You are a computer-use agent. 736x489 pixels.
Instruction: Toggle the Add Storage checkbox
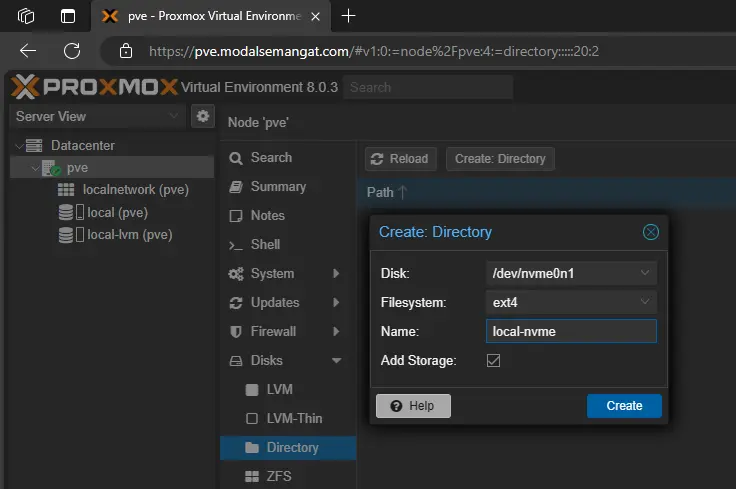tap(493, 360)
